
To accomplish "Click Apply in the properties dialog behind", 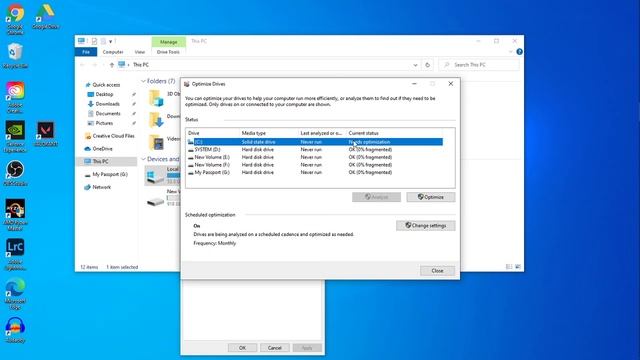I will pos(307,348).
